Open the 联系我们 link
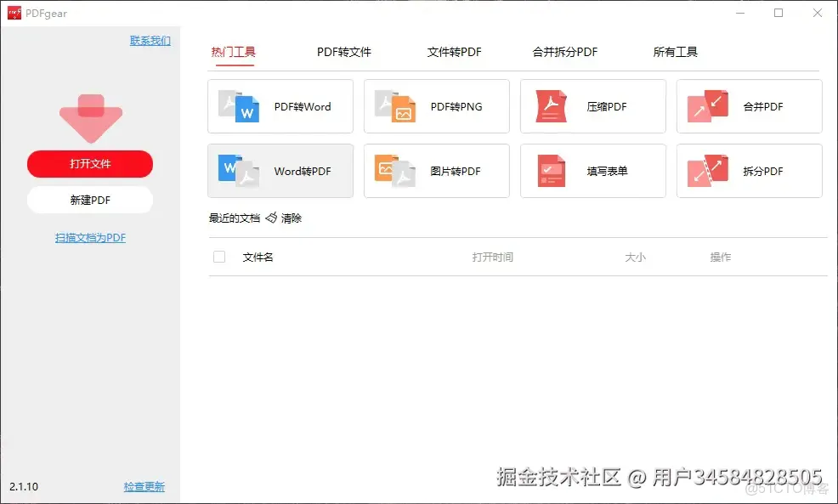The width and height of the screenshot is (838, 504). point(150,39)
